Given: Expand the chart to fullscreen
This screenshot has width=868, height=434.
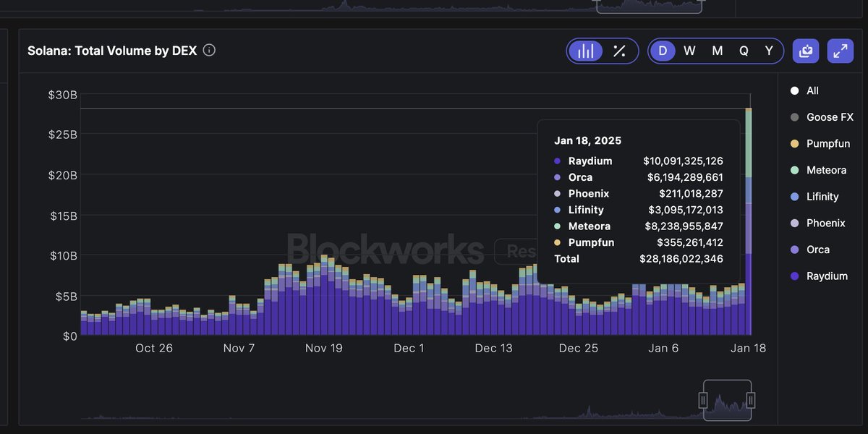Looking at the screenshot, I should point(841,51).
